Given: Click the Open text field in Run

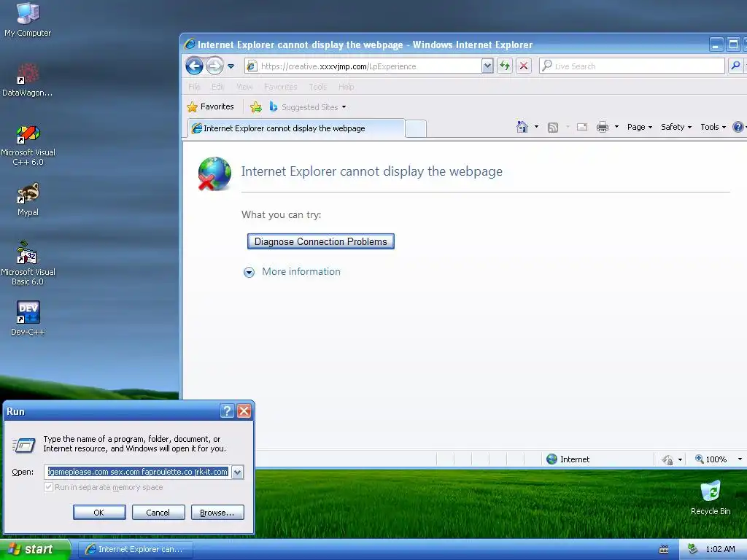Looking at the screenshot, I should 138,472.
